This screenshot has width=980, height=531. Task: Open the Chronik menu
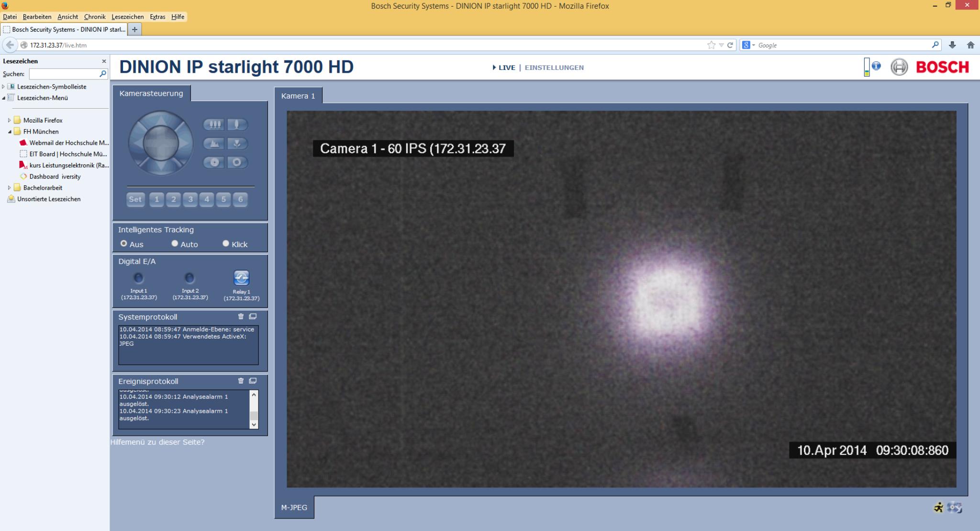point(94,17)
